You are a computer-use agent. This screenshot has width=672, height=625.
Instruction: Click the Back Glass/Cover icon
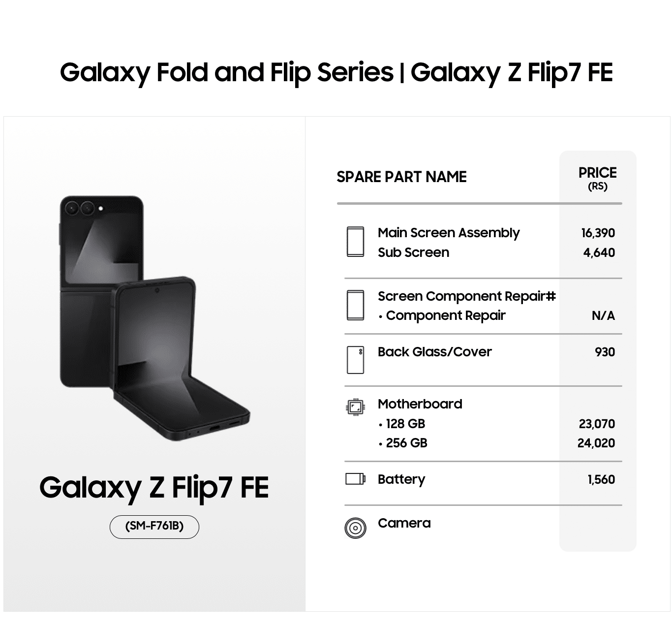355,360
